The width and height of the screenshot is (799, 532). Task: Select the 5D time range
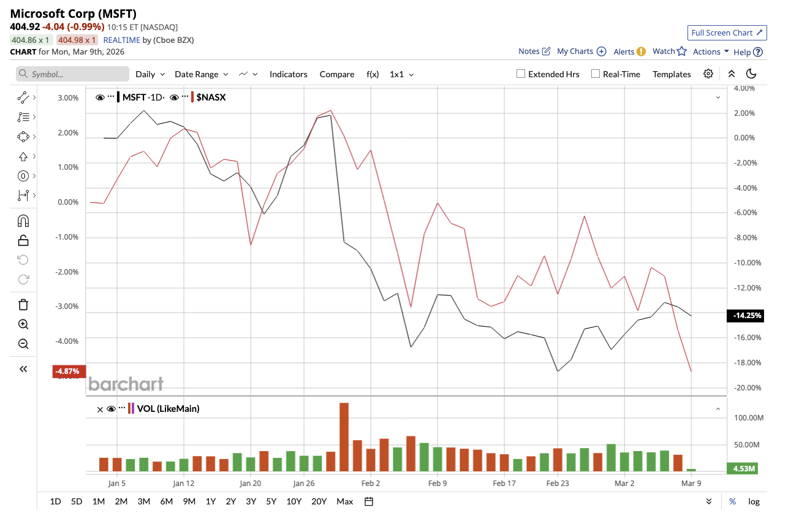click(x=77, y=501)
